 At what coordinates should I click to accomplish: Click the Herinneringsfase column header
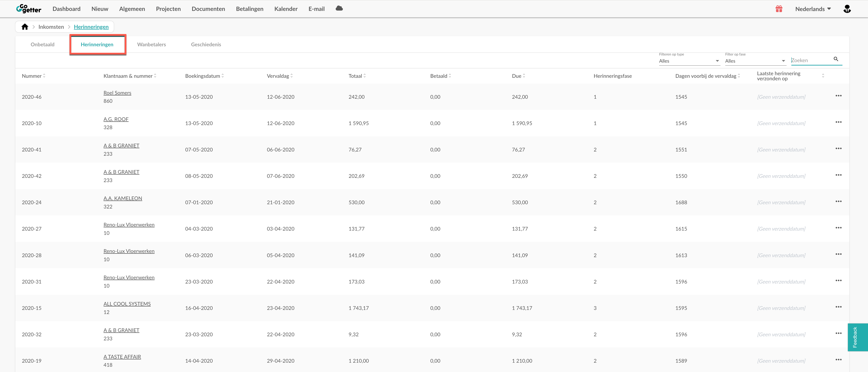[x=612, y=76]
